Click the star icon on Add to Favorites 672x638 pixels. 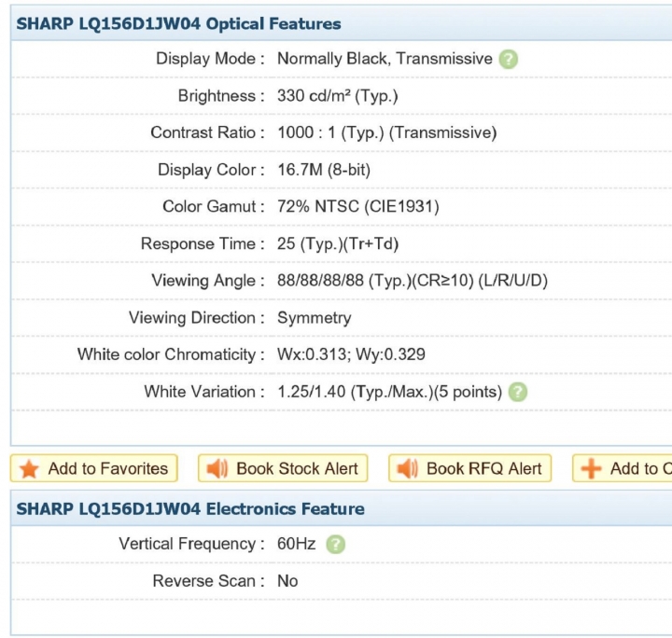[x=29, y=469]
